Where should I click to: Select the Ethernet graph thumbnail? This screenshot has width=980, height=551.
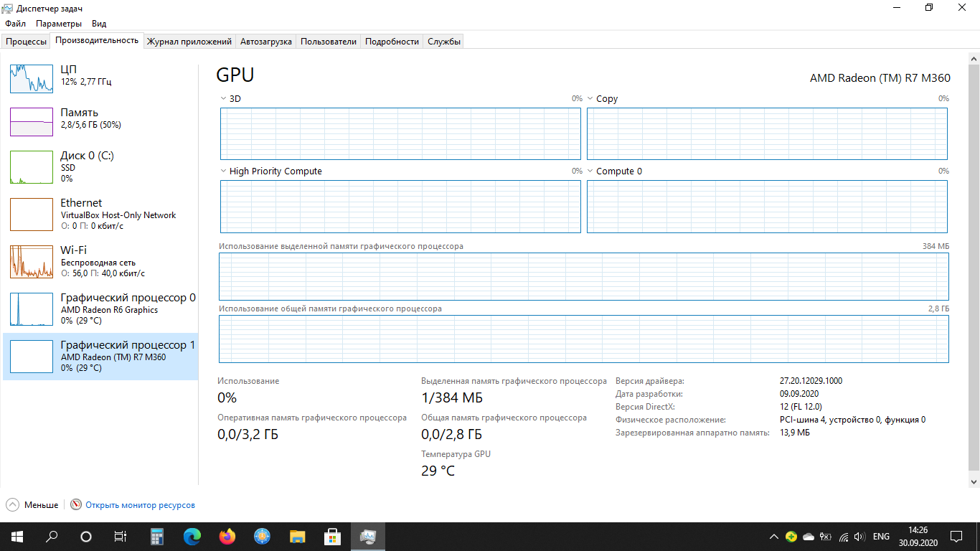(32, 215)
